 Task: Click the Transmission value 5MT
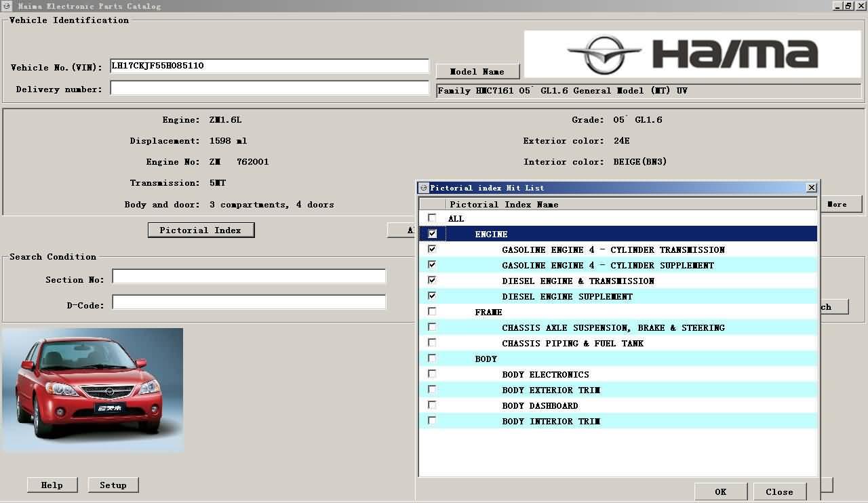click(218, 182)
